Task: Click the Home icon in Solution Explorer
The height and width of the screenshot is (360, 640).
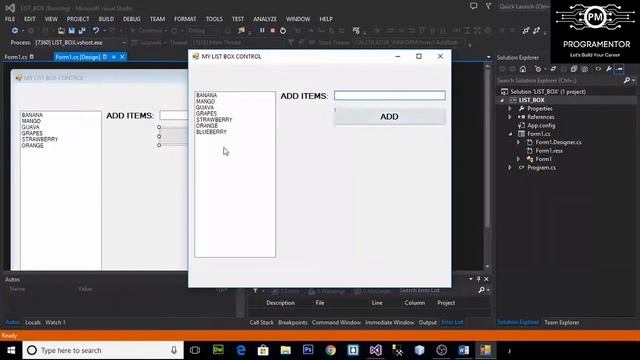Action: [x=523, y=69]
